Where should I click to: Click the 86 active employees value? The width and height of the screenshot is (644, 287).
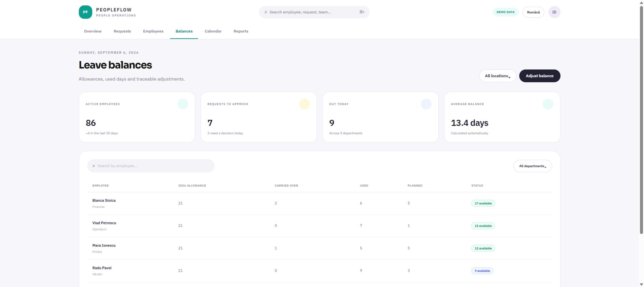pos(91,123)
